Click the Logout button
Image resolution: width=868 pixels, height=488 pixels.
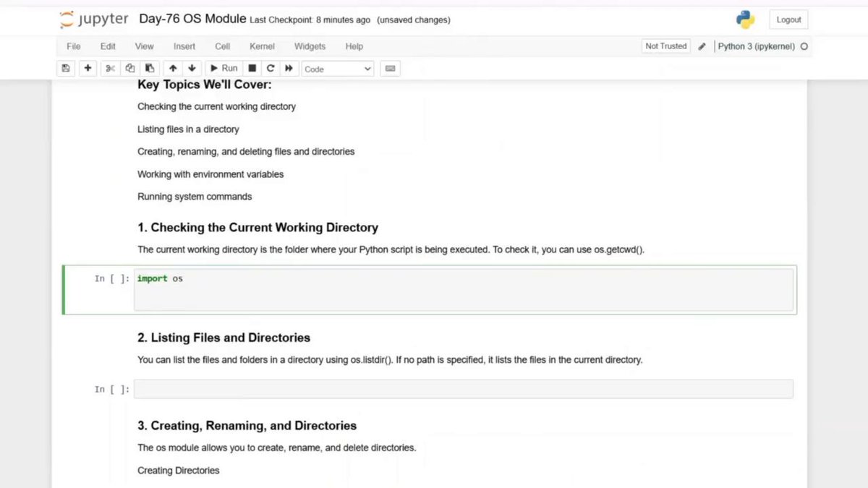pyautogui.click(x=788, y=20)
